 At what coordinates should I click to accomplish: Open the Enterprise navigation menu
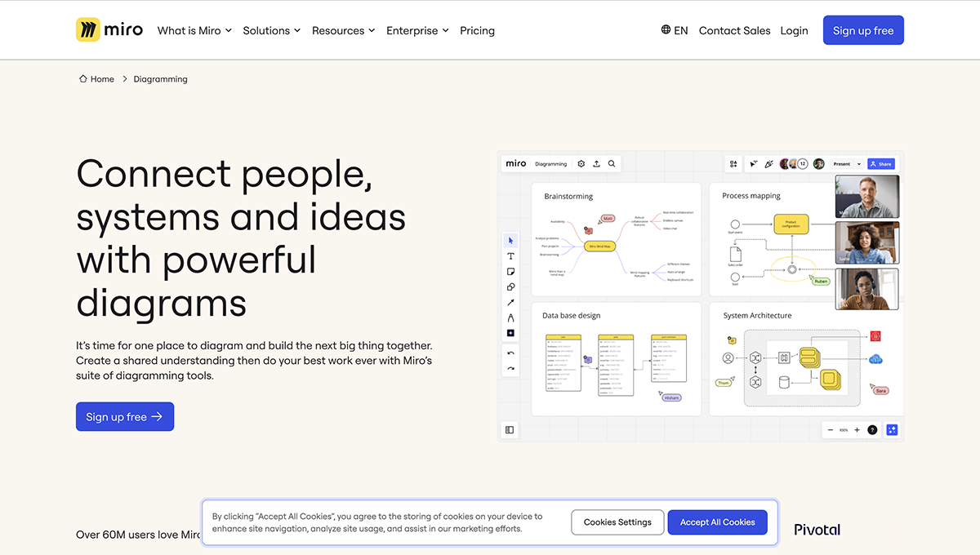coord(417,30)
